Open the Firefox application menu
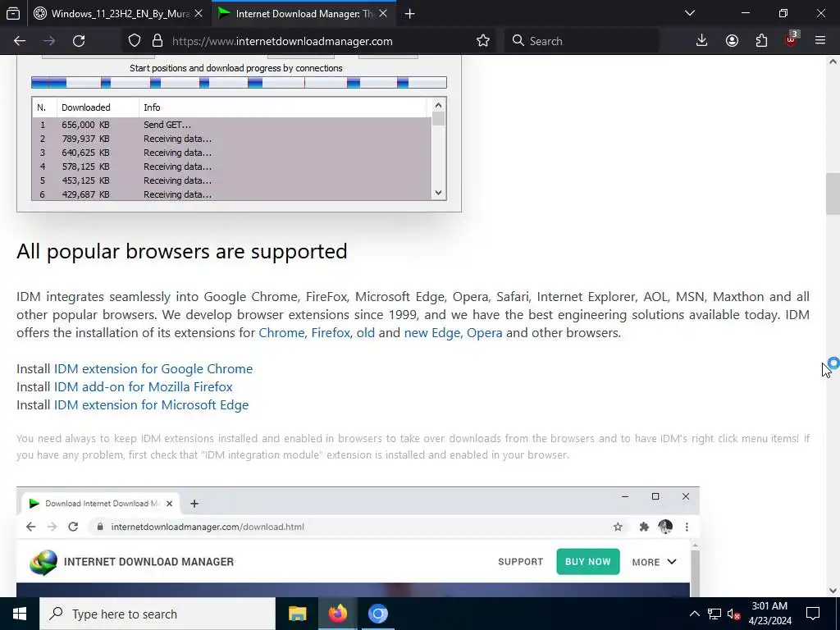The image size is (840, 630). [x=820, y=41]
